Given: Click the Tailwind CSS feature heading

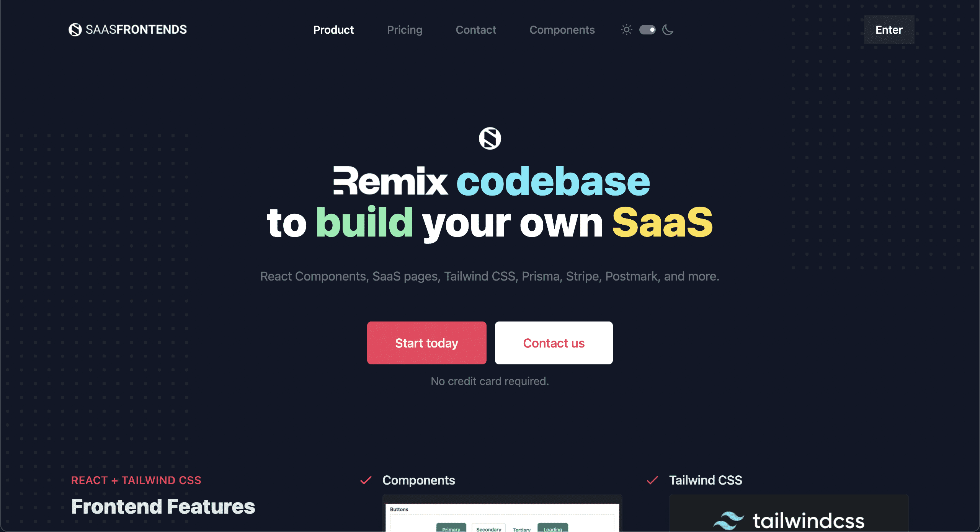Looking at the screenshot, I should point(706,480).
